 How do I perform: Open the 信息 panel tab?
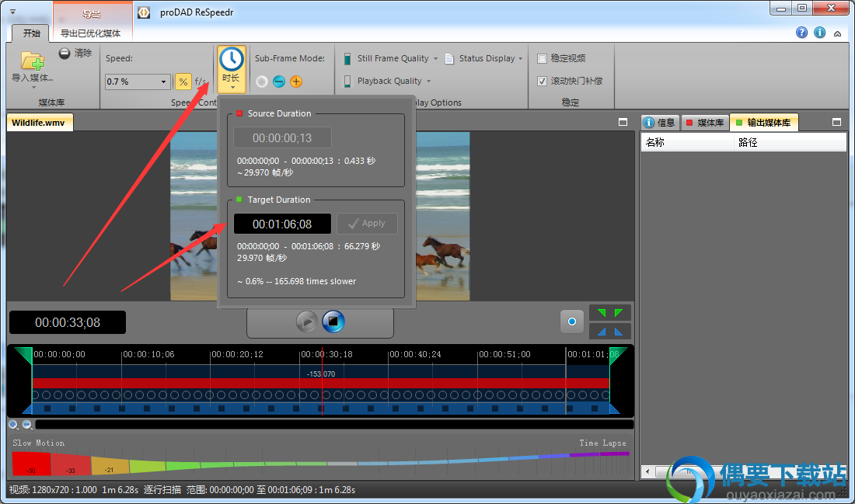pos(661,123)
